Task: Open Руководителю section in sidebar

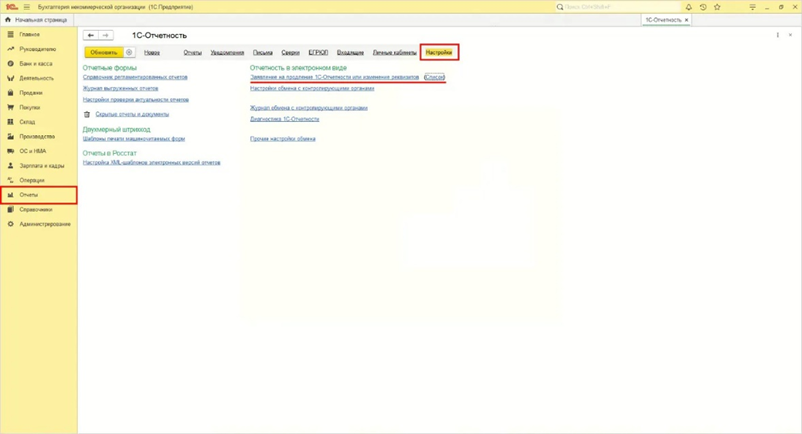Action: pyautogui.click(x=39, y=49)
